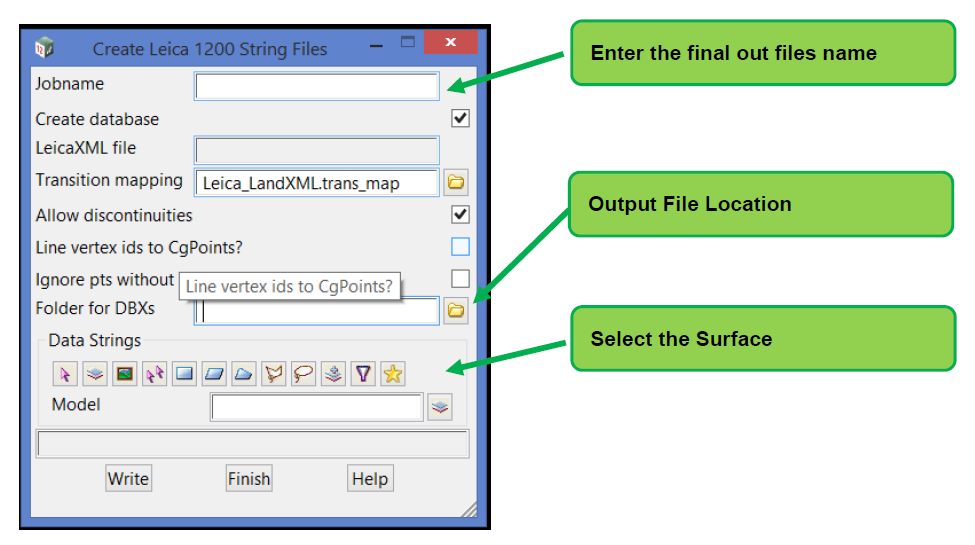Choose the View picture icon in Data Strings
The height and width of the screenshot is (545, 975).
click(x=125, y=374)
